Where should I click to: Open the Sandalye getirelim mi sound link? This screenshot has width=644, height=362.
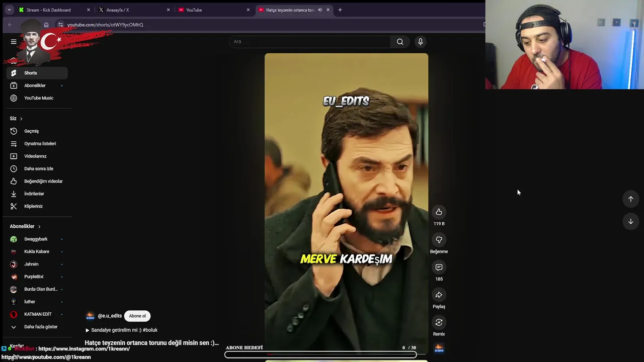[x=121, y=330]
